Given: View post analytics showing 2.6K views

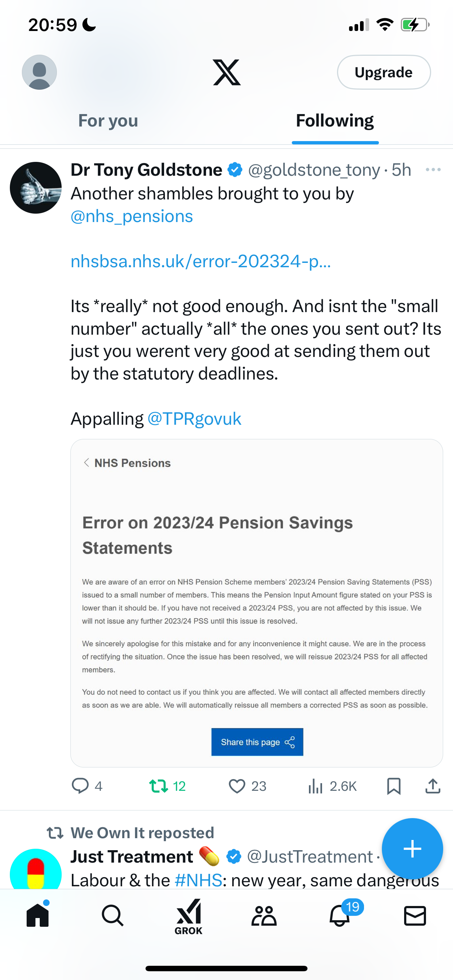Looking at the screenshot, I should [332, 786].
